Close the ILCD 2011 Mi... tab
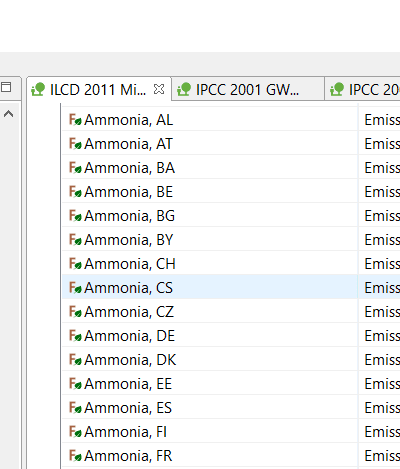 [x=159, y=89]
